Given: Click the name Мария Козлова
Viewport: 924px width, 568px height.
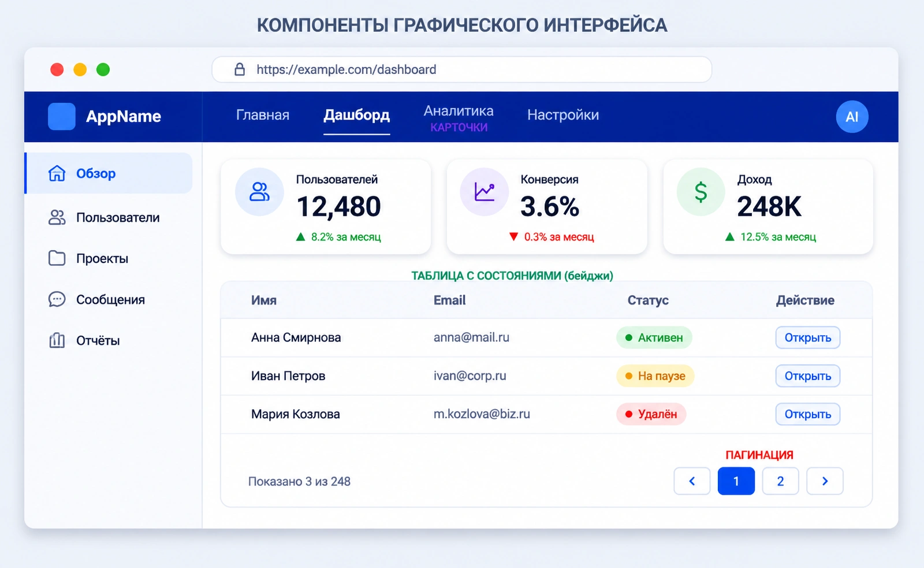Looking at the screenshot, I should pos(295,414).
